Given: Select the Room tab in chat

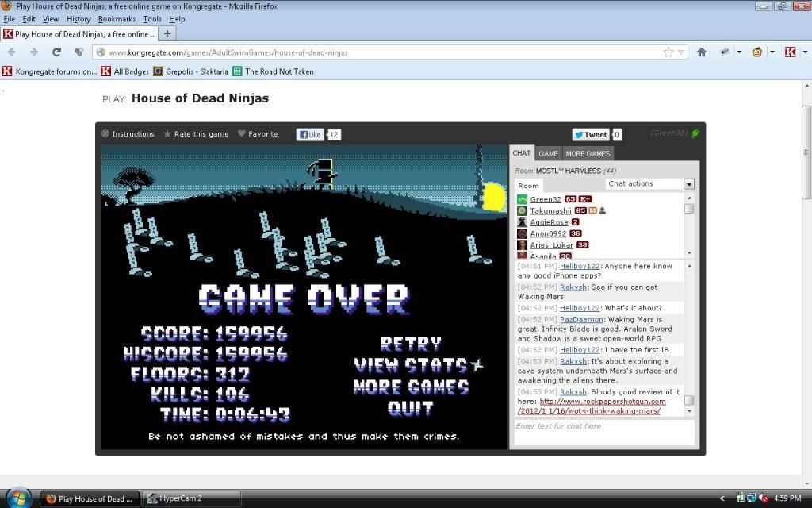Looking at the screenshot, I should [528, 186].
